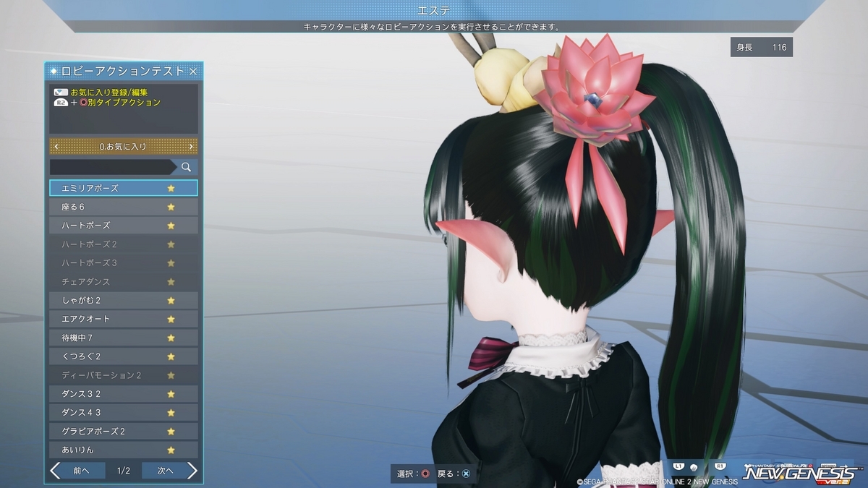Click the page indicator 1/2

124,471
